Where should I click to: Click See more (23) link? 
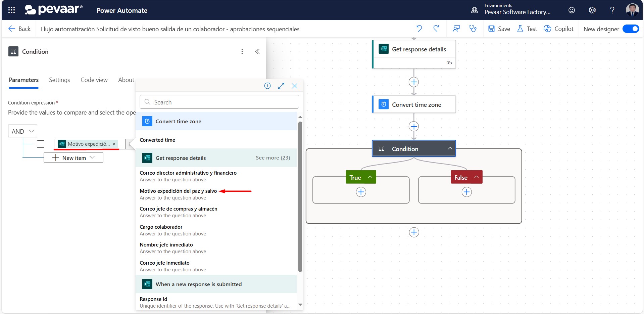pyautogui.click(x=273, y=158)
